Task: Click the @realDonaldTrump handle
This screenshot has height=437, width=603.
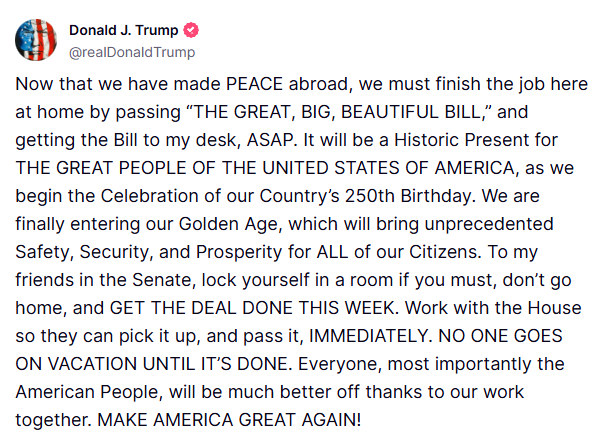Action: (x=132, y=52)
